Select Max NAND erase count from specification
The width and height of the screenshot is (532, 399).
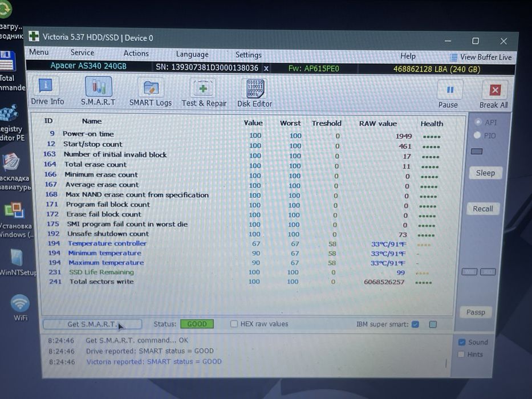[241, 195]
